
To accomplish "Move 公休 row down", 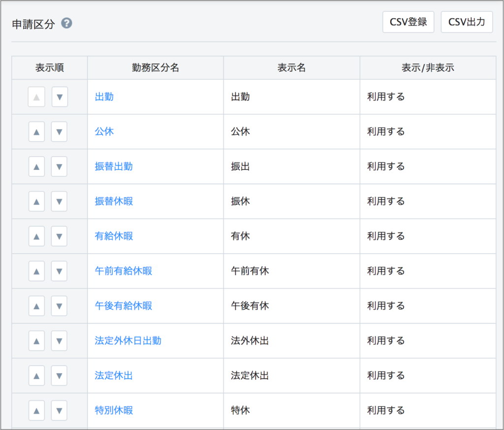I will [x=60, y=132].
